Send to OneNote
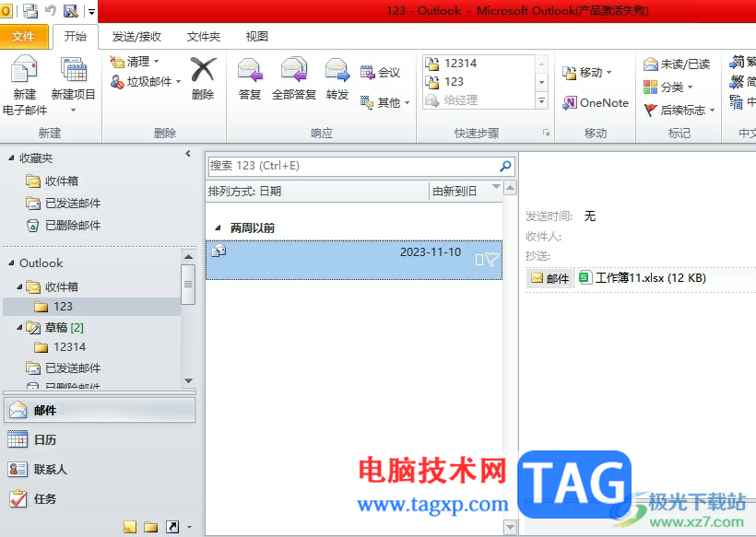 click(x=596, y=102)
